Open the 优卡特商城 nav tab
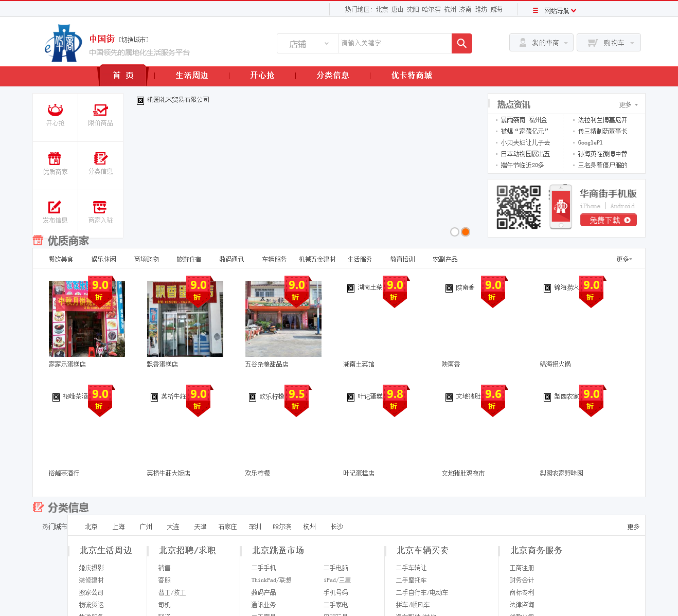This screenshot has width=678, height=616. click(412, 76)
